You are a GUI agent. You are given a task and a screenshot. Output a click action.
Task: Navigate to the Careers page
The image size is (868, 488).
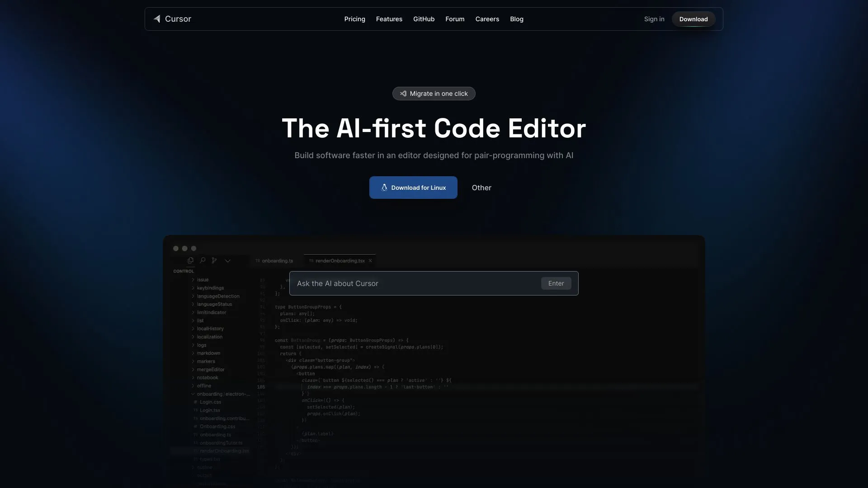[x=487, y=19]
